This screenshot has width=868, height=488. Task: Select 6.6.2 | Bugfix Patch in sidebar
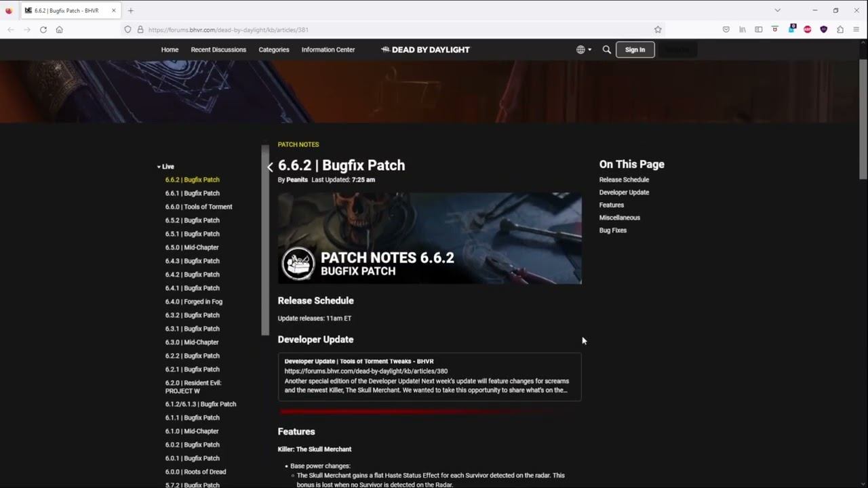click(193, 180)
